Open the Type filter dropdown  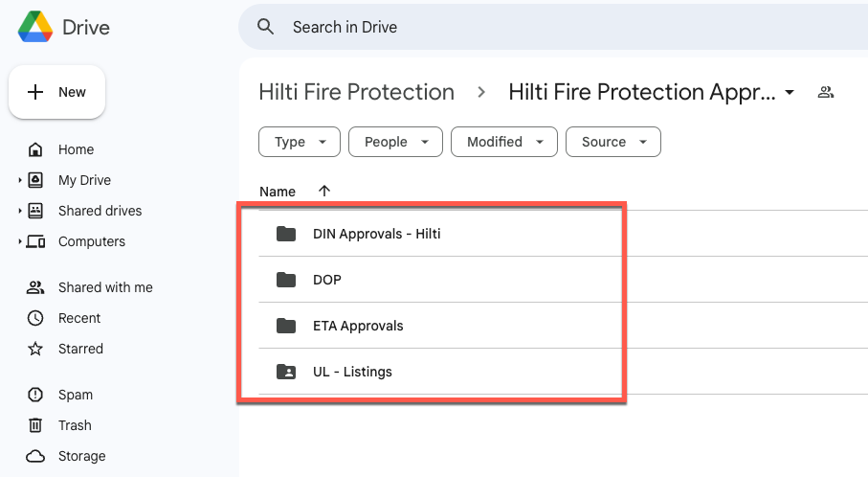point(300,142)
